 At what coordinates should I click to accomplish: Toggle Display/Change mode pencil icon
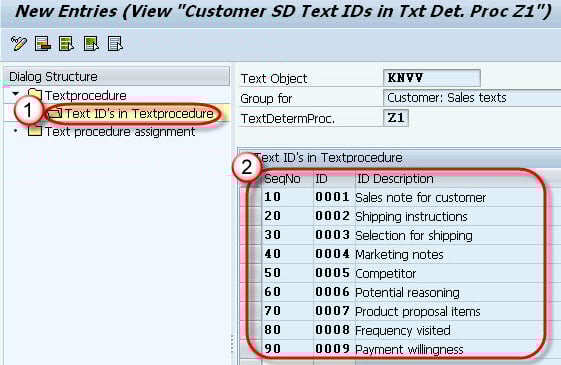[x=19, y=44]
